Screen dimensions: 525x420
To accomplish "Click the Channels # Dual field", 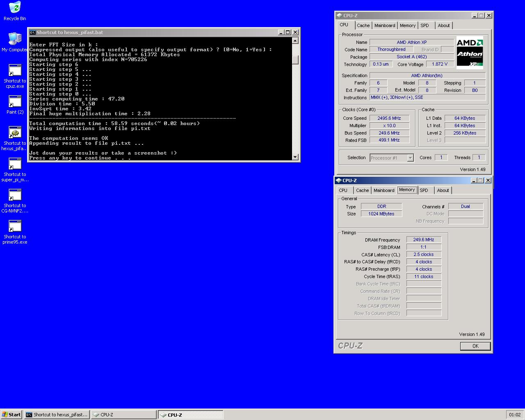I will click(466, 206).
